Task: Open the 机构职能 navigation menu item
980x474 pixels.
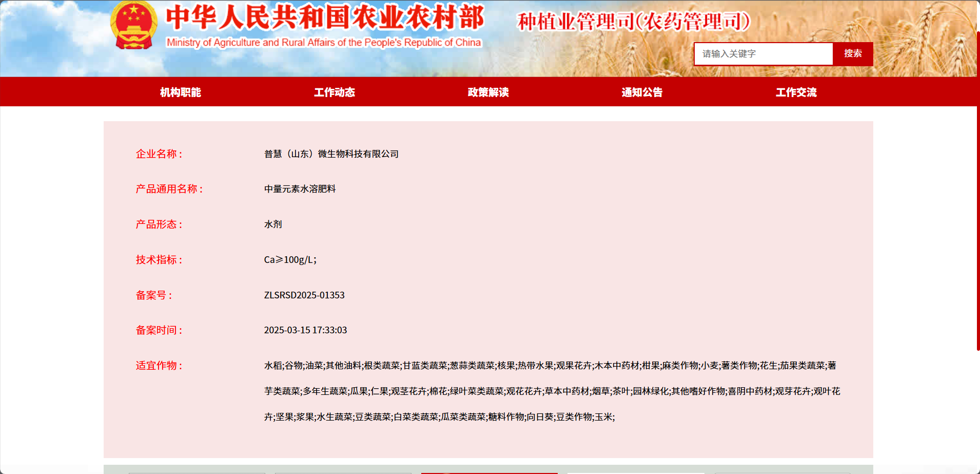Action: [x=181, y=92]
